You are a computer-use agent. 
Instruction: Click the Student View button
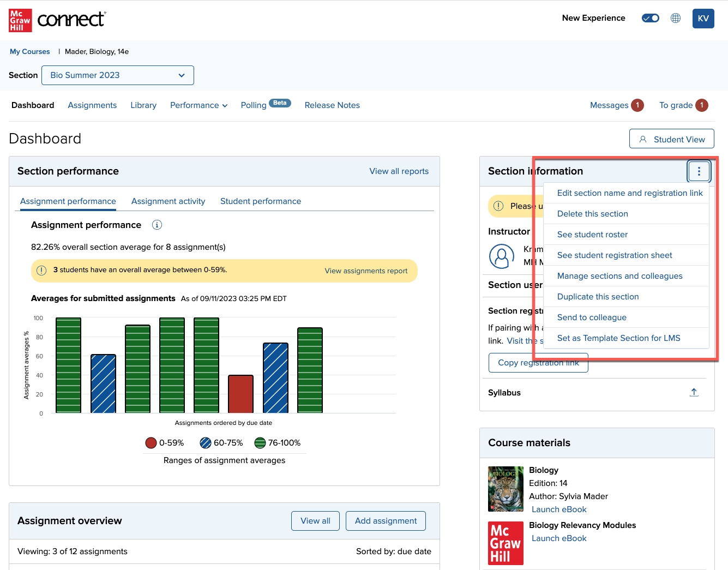tap(672, 139)
